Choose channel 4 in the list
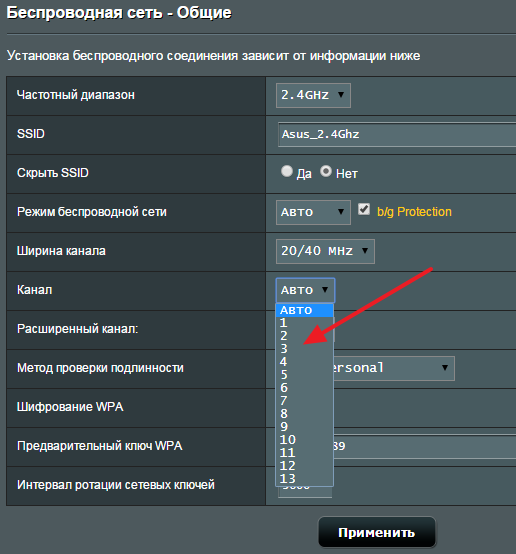 (304, 362)
